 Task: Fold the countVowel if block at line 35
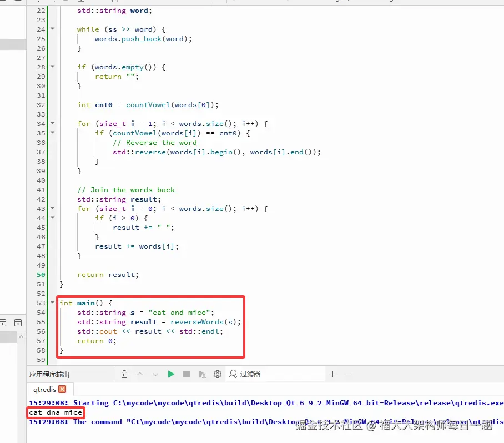(x=52, y=133)
